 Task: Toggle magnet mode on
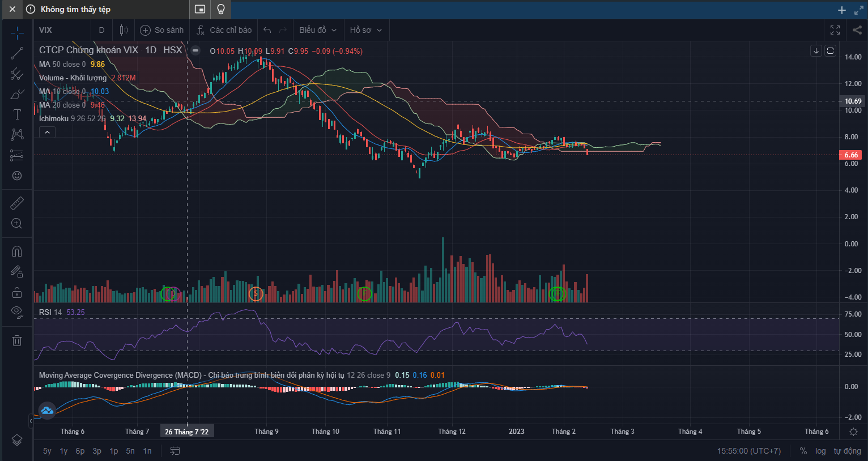tap(17, 251)
